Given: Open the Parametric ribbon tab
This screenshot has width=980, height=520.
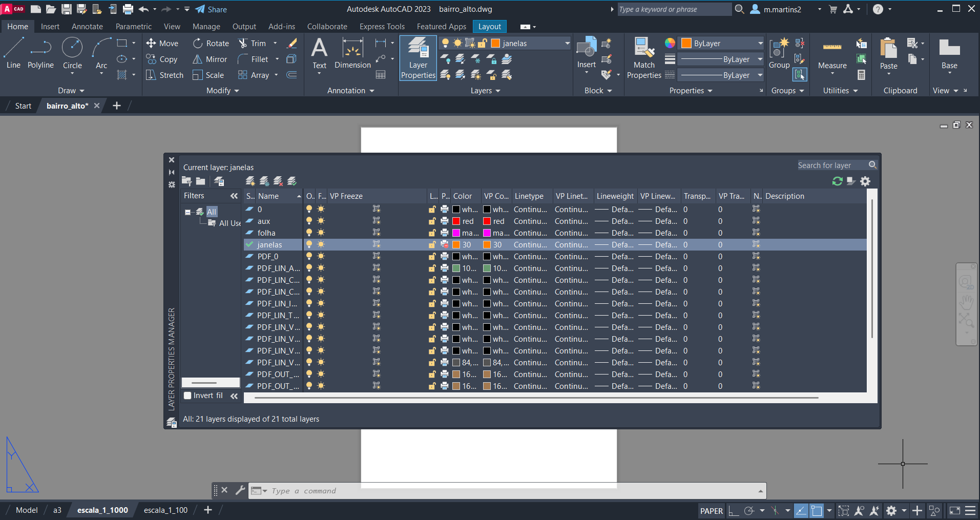Looking at the screenshot, I should click(134, 27).
